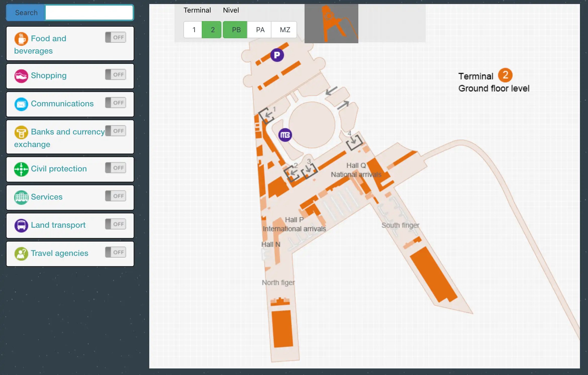Toggle the Communications OFF switch
The image size is (588, 375).
click(115, 103)
